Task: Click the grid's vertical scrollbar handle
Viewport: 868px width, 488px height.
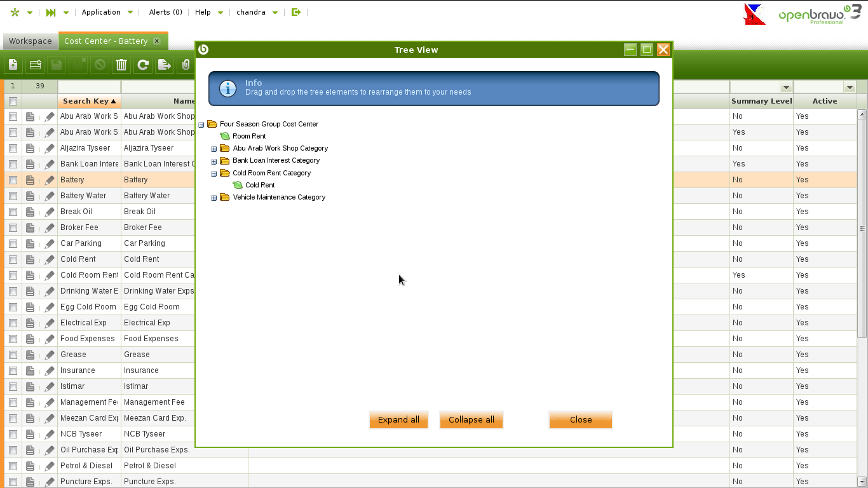Action: 862,229
